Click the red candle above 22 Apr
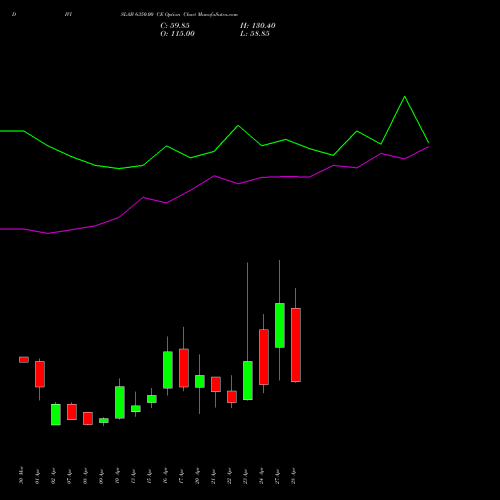 click(232, 397)
